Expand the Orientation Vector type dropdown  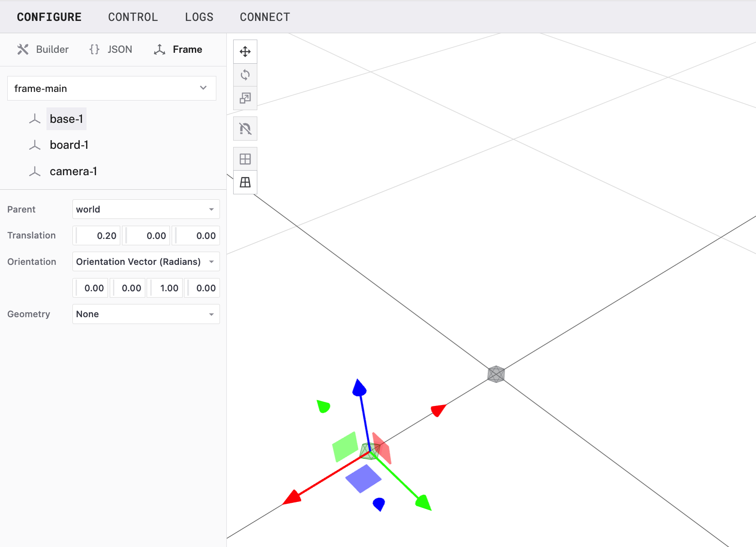tap(146, 262)
